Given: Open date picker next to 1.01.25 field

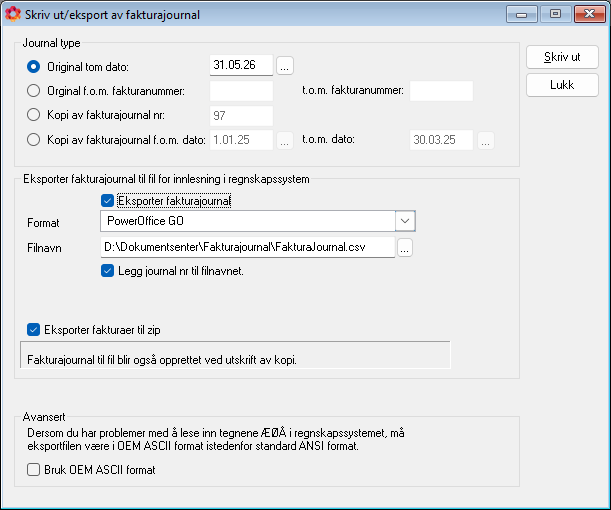Looking at the screenshot, I should pos(285,140).
